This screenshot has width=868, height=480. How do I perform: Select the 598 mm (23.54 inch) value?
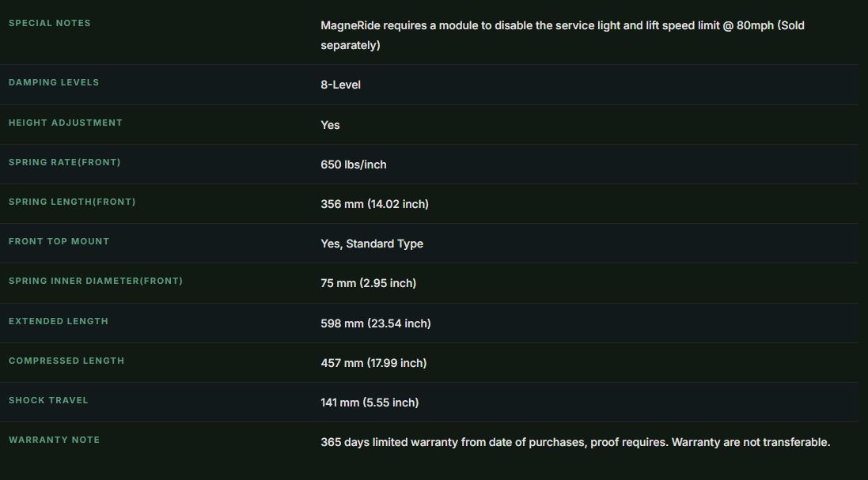point(375,323)
